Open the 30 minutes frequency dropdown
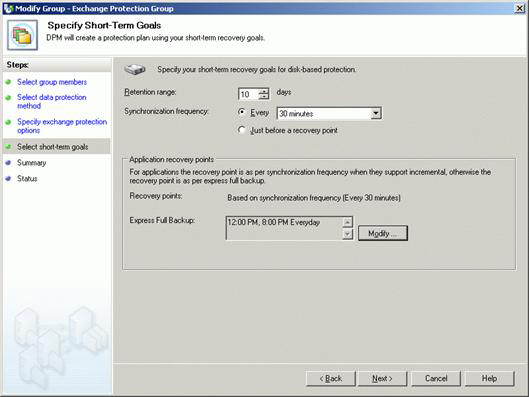Image resolution: width=529 pixels, height=397 pixels. pyautogui.click(x=376, y=113)
